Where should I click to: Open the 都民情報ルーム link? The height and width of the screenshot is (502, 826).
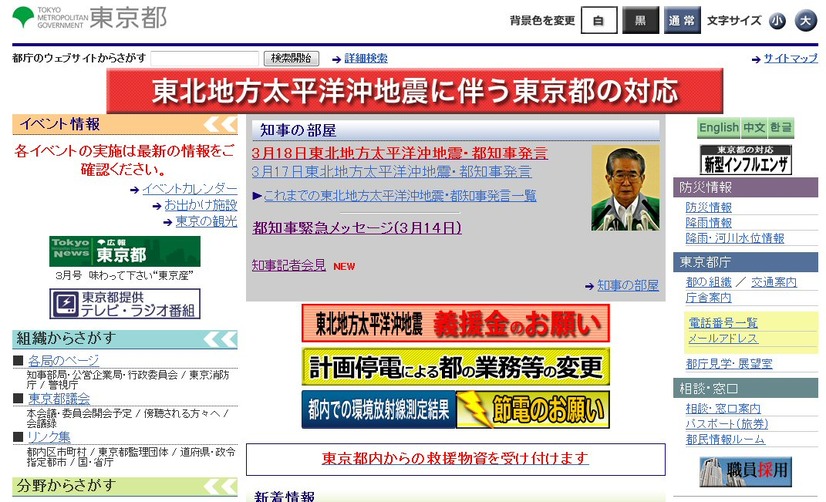pos(725,439)
